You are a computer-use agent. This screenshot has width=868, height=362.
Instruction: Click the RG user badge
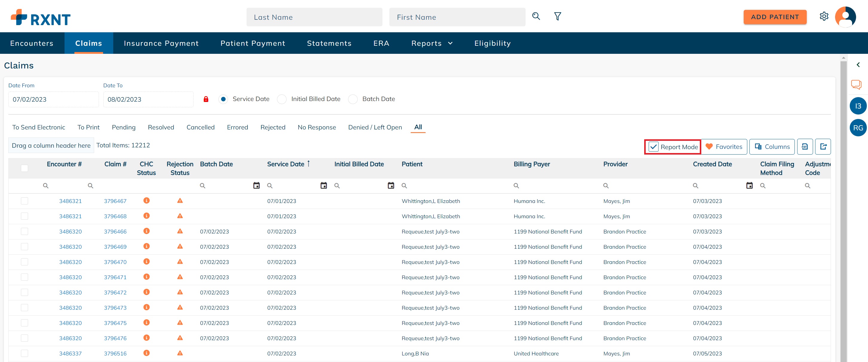pos(858,128)
